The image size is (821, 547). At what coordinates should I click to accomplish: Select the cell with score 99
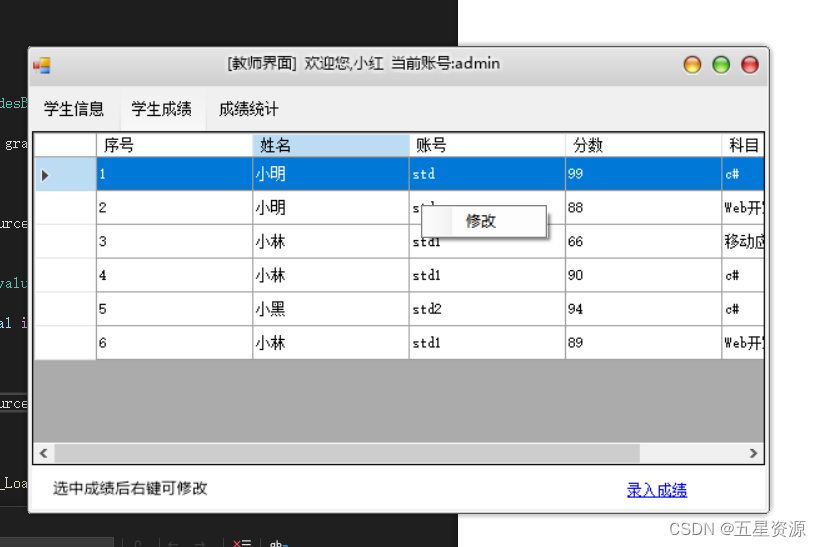(644, 174)
